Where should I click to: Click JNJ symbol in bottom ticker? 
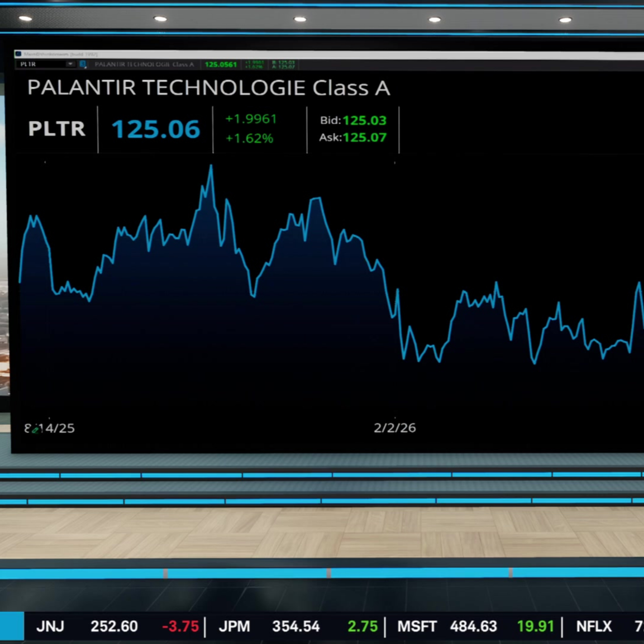click(x=50, y=626)
